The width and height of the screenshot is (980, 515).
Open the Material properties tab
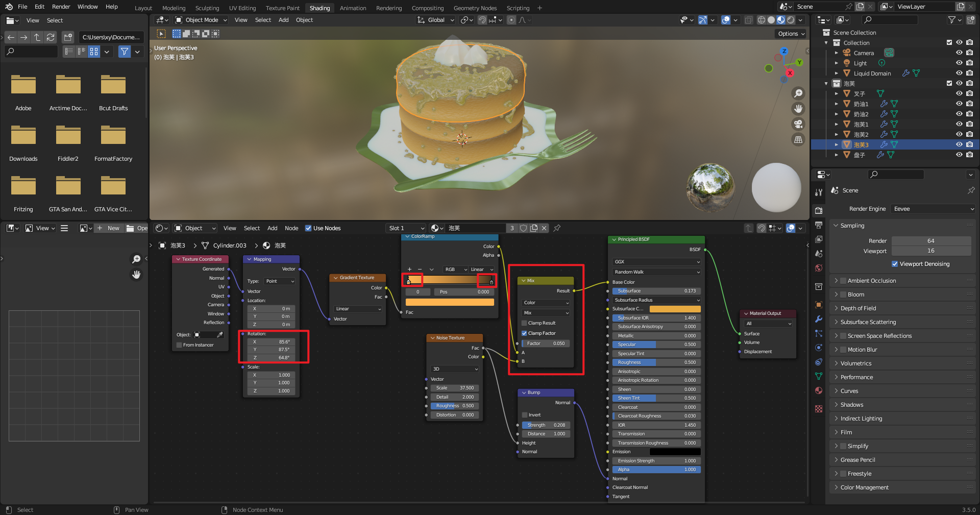[819, 390]
